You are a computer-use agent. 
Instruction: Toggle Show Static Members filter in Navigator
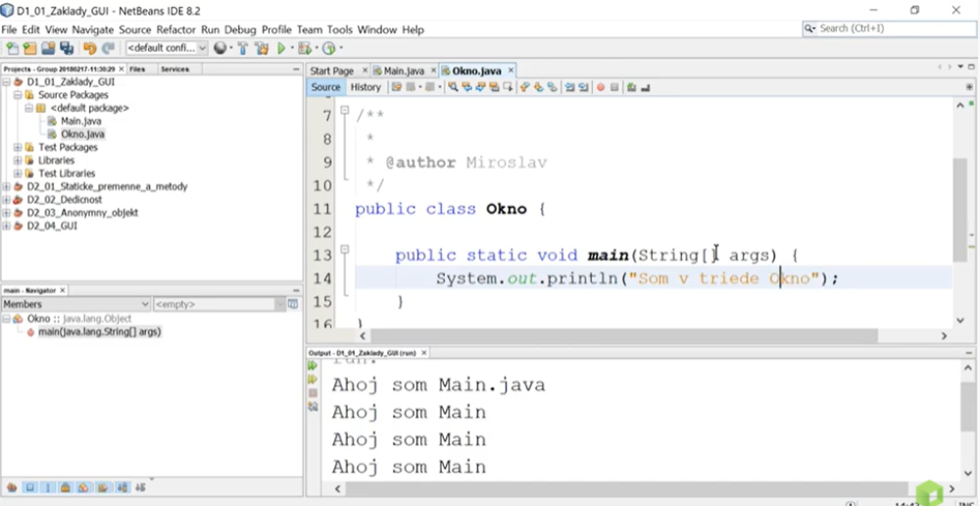49,486
